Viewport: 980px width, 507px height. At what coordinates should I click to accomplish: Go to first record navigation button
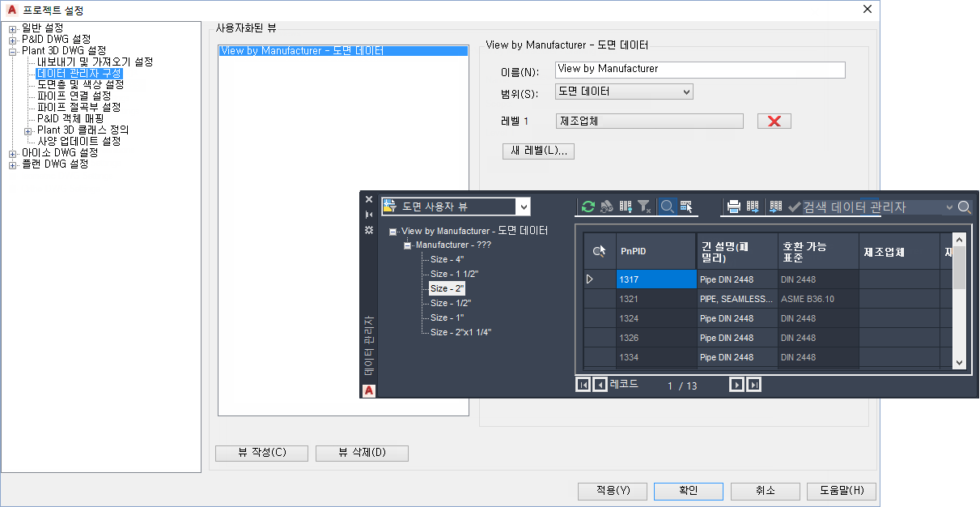coord(583,386)
